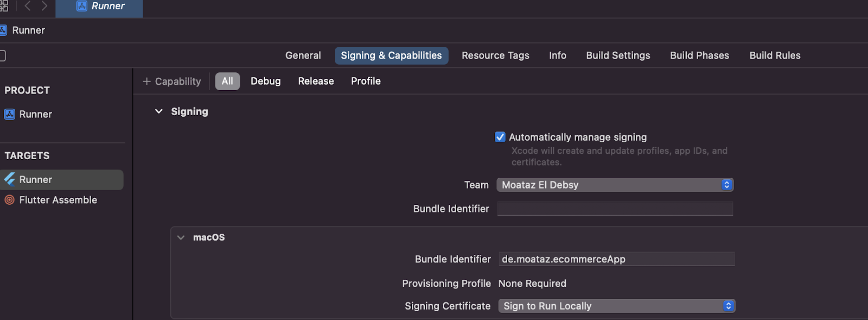
Task: Click the Runner app icon in the jump bar
Action: pos(6,30)
